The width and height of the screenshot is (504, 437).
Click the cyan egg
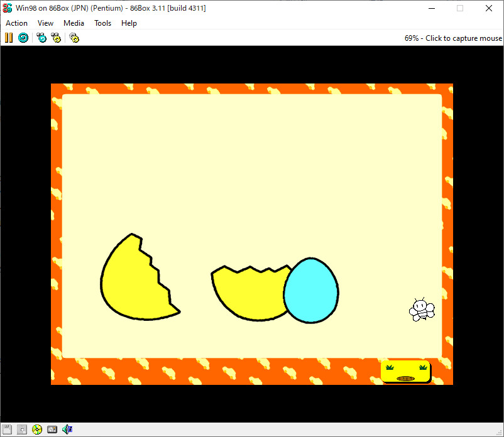[x=311, y=290]
